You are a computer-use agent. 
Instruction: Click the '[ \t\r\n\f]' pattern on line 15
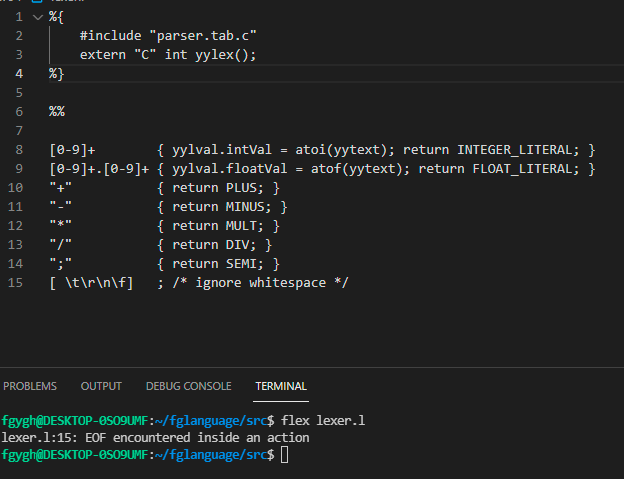point(91,283)
